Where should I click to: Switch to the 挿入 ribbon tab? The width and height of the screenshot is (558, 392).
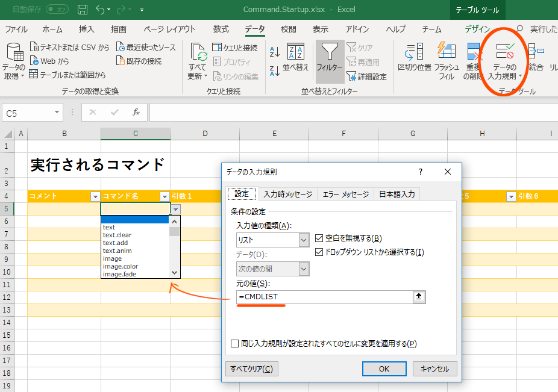click(x=87, y=29)
